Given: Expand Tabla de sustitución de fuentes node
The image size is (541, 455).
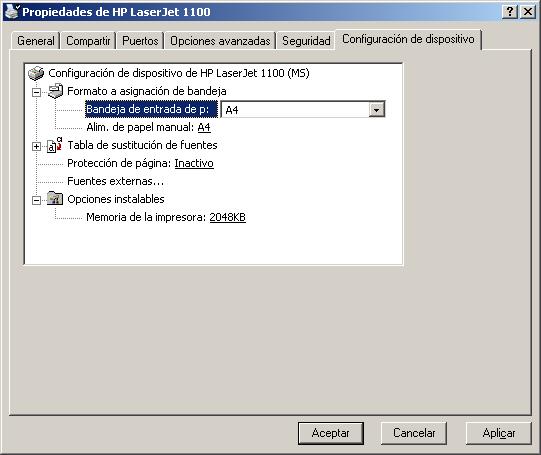Looking at the screenshot, I should pyautogui.click(x=36, y=146).
